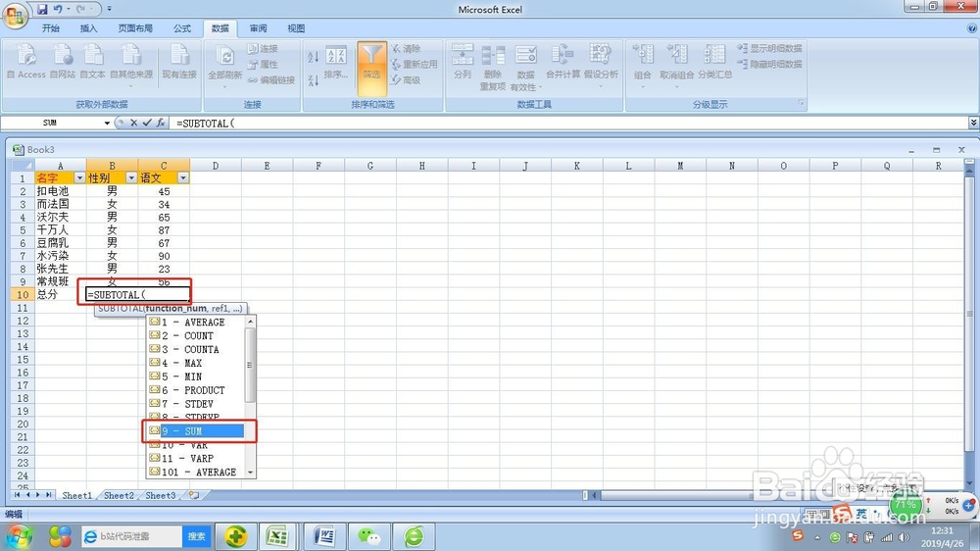
Task: Open Formulas tab (公式)
Action: point(182,28)
